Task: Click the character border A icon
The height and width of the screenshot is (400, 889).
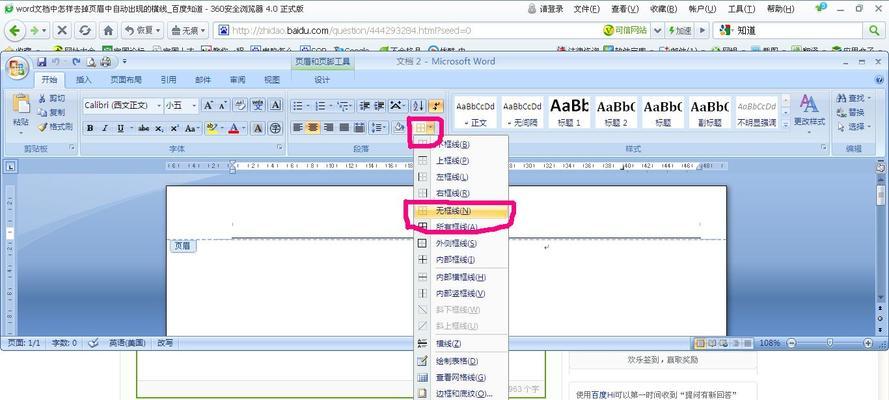Action: pyautogui.click(x=275, y=105)
